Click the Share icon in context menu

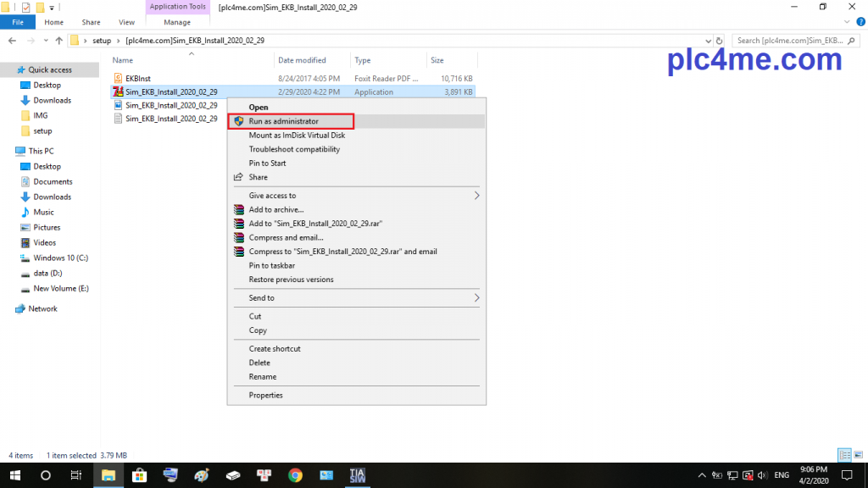point(238,177)
